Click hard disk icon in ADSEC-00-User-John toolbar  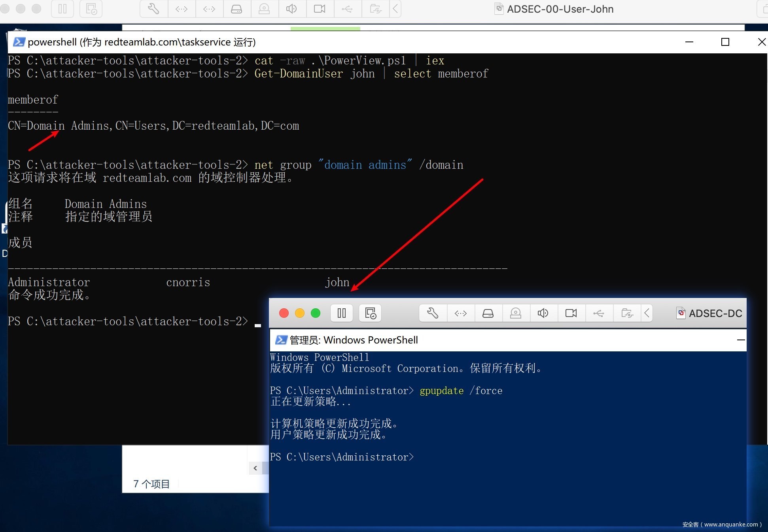[236, 9]
